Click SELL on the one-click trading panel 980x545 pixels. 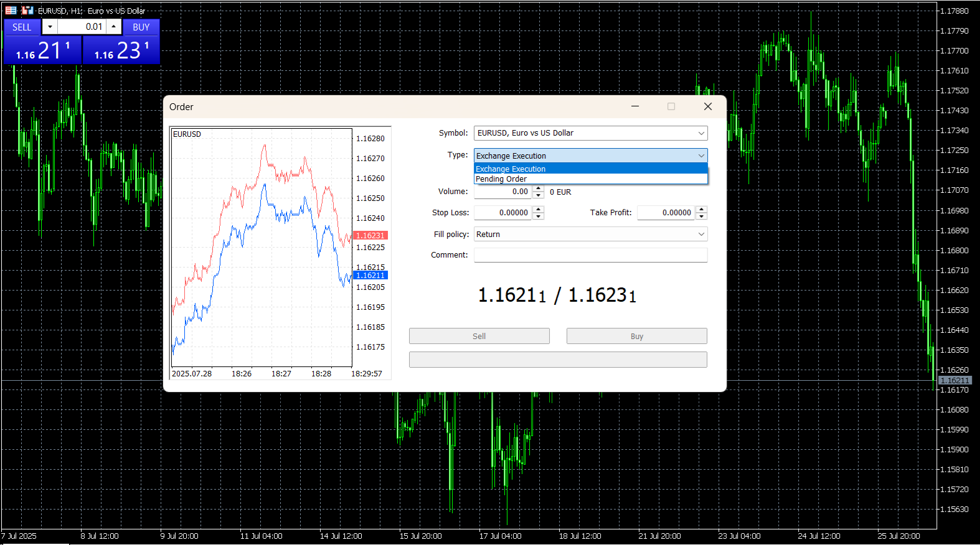pos(22,27)
